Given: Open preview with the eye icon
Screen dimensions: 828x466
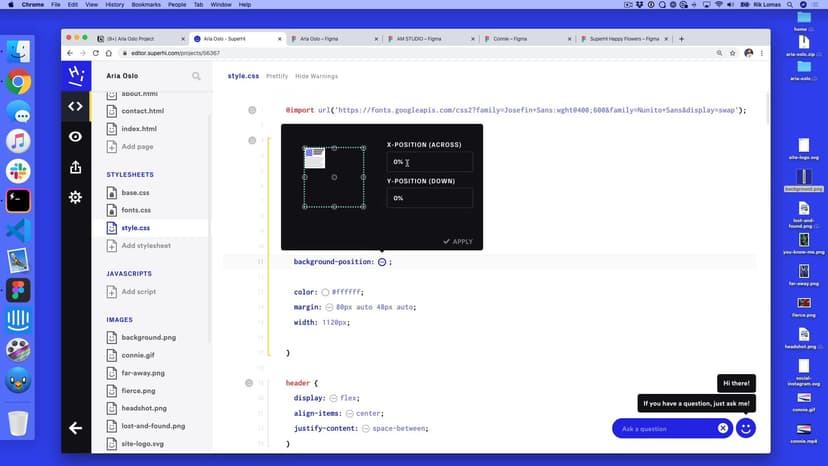Looking at the screenshot, I should point(75,137).
